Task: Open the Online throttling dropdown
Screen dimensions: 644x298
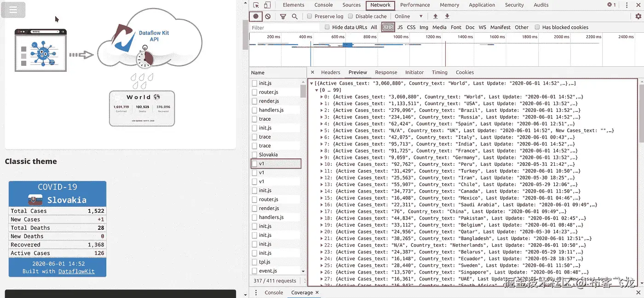Action: point(408,16)
